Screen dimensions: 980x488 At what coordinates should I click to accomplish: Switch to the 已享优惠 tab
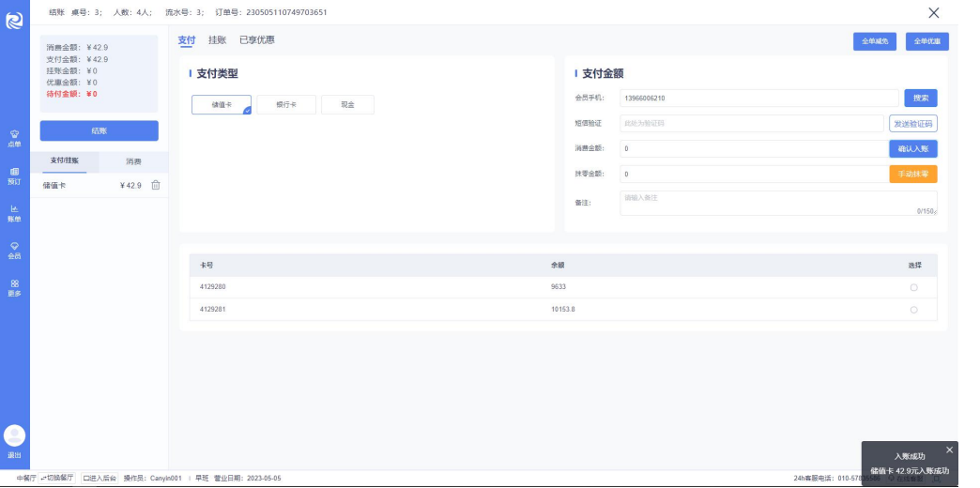tap(257, 40)
